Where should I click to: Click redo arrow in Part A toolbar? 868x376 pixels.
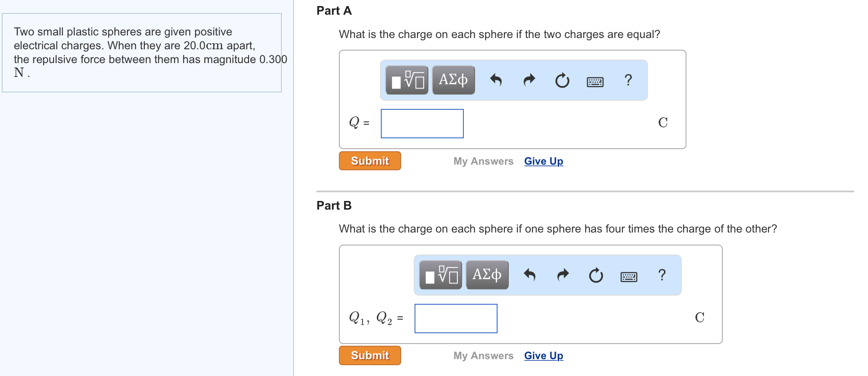pos(529,80)
